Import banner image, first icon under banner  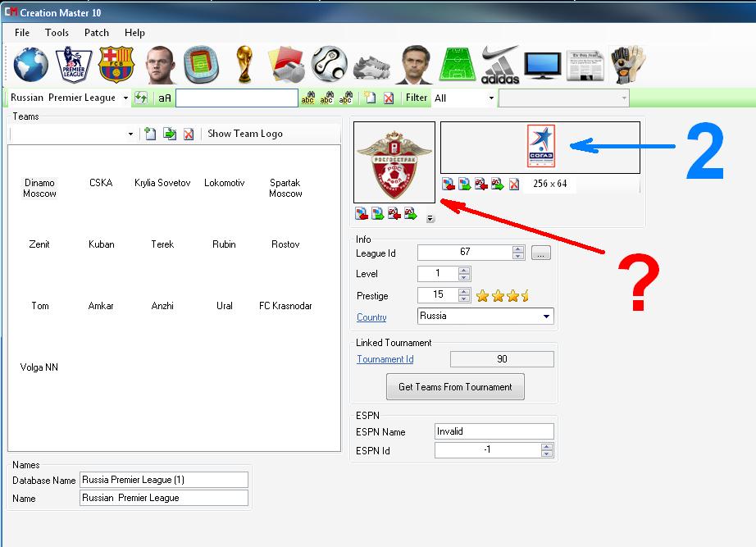coord(449,184)
